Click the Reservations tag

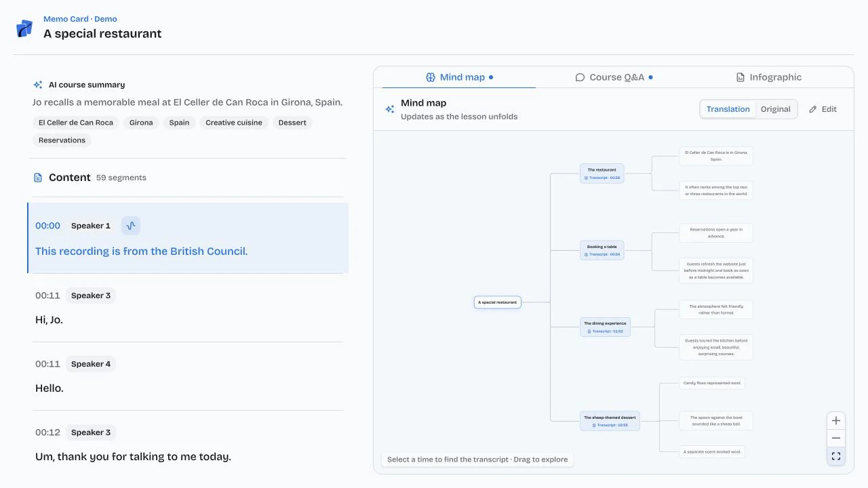(62, 140)
